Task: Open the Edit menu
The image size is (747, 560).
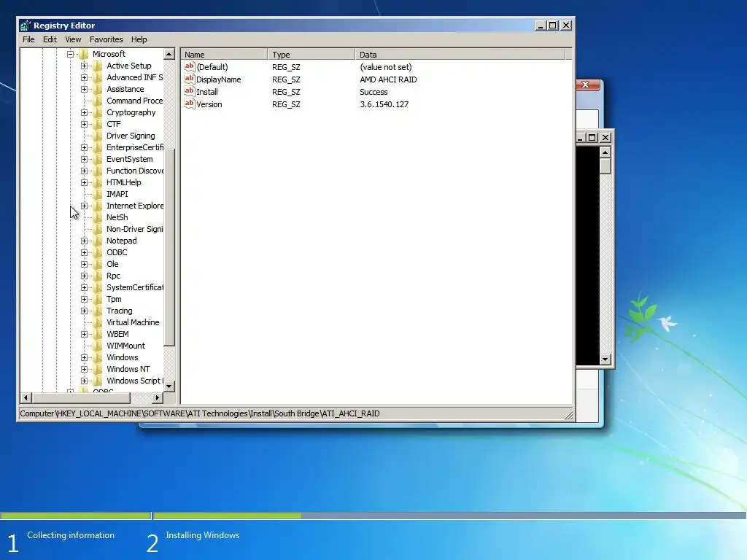Action: click(50, 39)
